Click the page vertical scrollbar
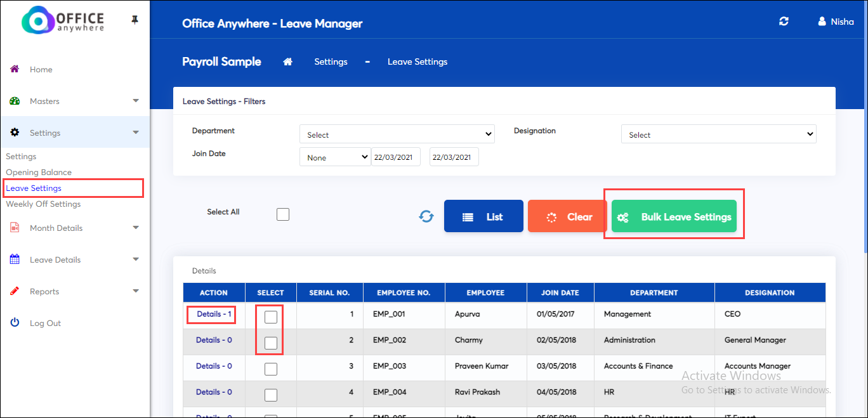 click(864, 127)
